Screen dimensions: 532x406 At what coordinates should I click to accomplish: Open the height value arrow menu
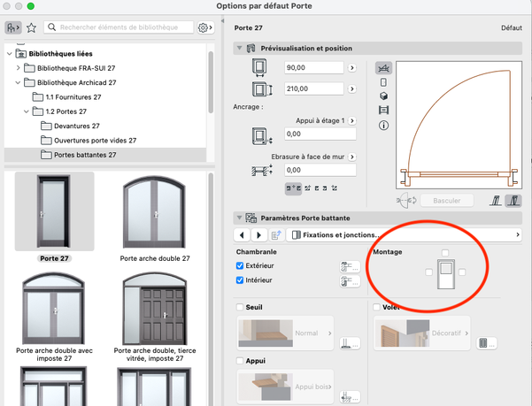point(352,88)
